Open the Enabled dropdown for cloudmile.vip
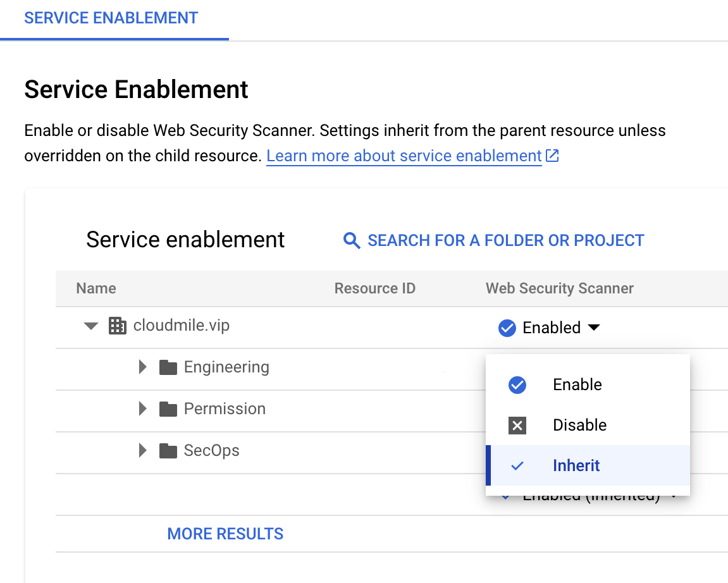728x583 pixels. click(x=593, y=328)
